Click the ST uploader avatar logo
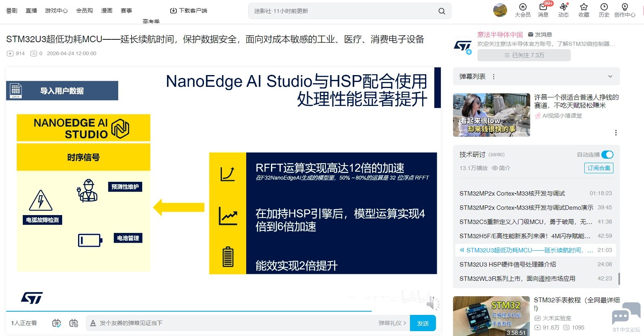This screenshot has width=644, height=336. pos(463,46)
